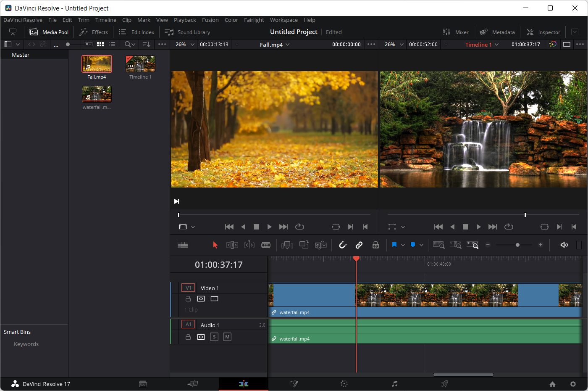Open the Sound Library panel

tap(187, 32)
